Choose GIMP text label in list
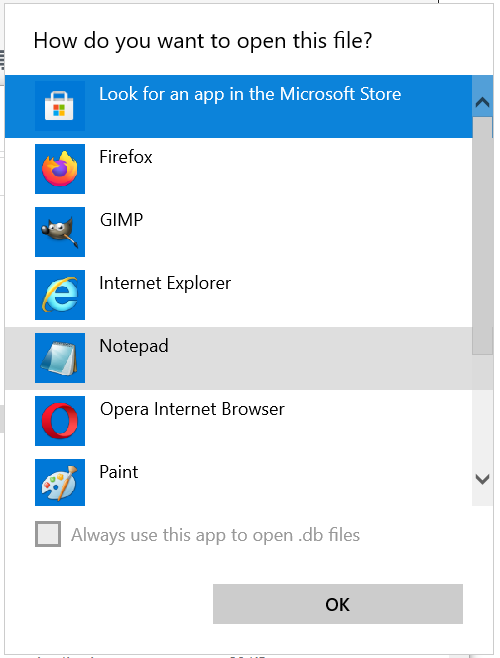500x658 pixels. pos(121,220)
